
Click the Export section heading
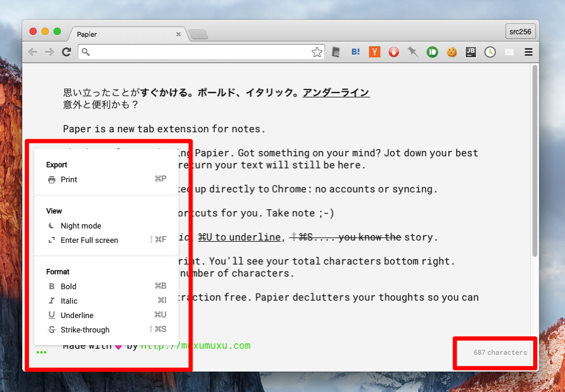pyautogui.click(x=57, y=165)
